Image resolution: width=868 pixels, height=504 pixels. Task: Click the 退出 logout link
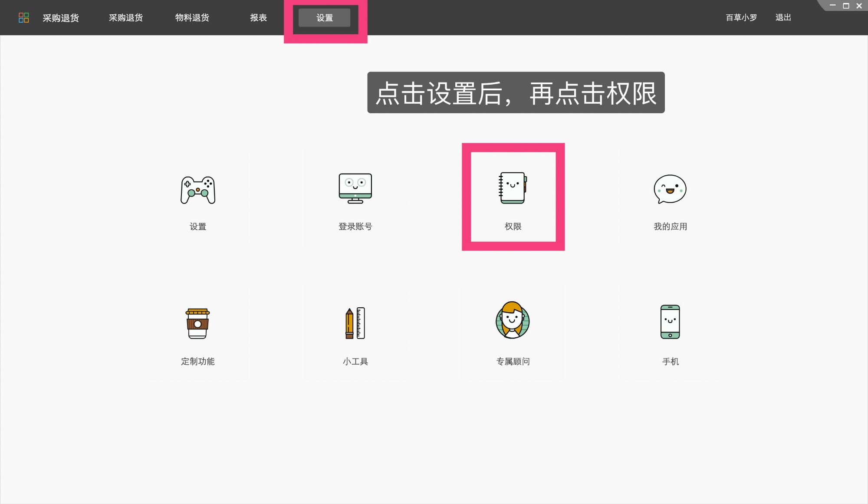tap(783, 18)
